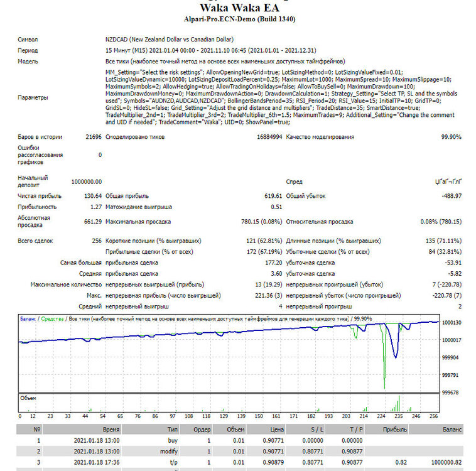
Task: Select the 99.90% modelling quality value
Action: click(451, 137)
